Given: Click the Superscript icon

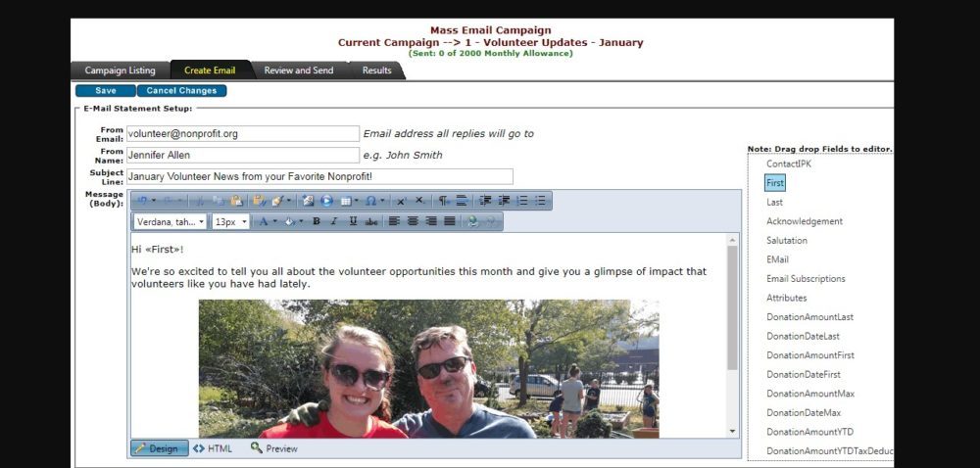Looking at the screenshot, I should [401, 201].
